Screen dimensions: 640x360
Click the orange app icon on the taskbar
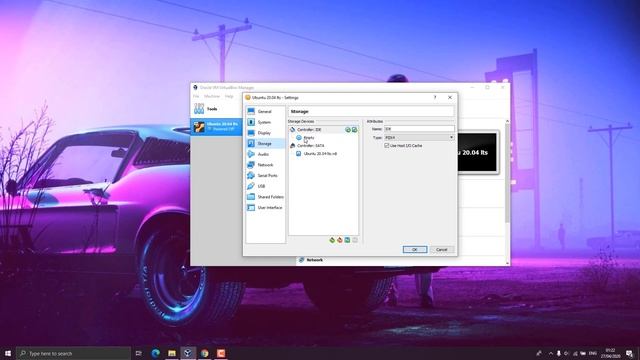221,353
